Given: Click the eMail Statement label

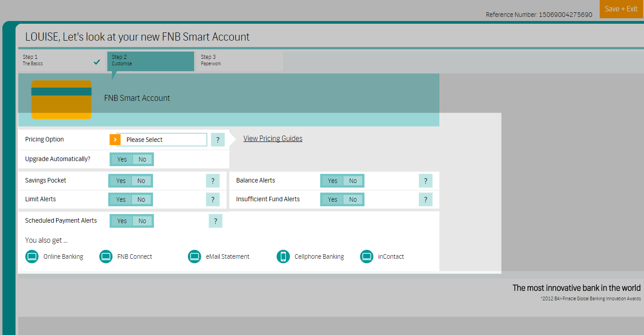Looking at the screenshot, I should click(227, 256).
